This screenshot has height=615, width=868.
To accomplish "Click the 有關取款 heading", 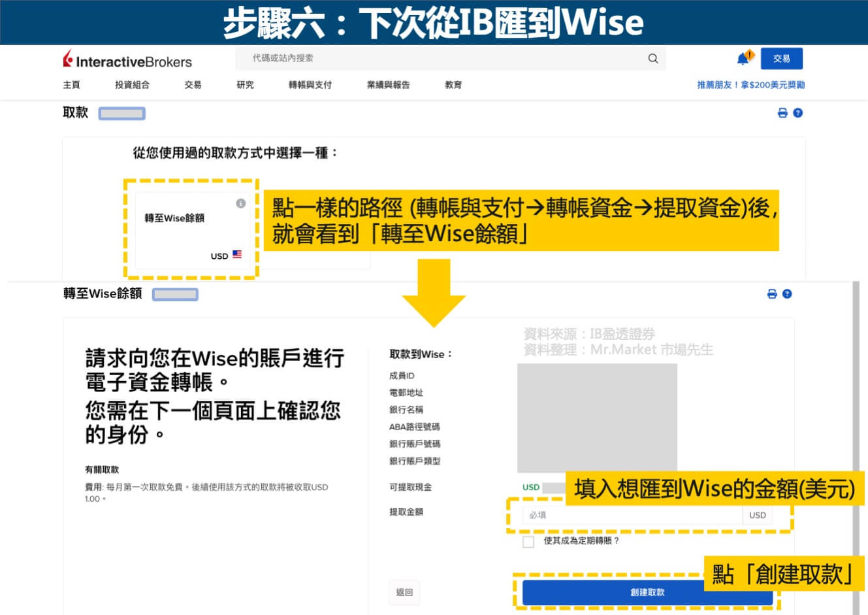I will pyautogui.click(x=102, y=470).
